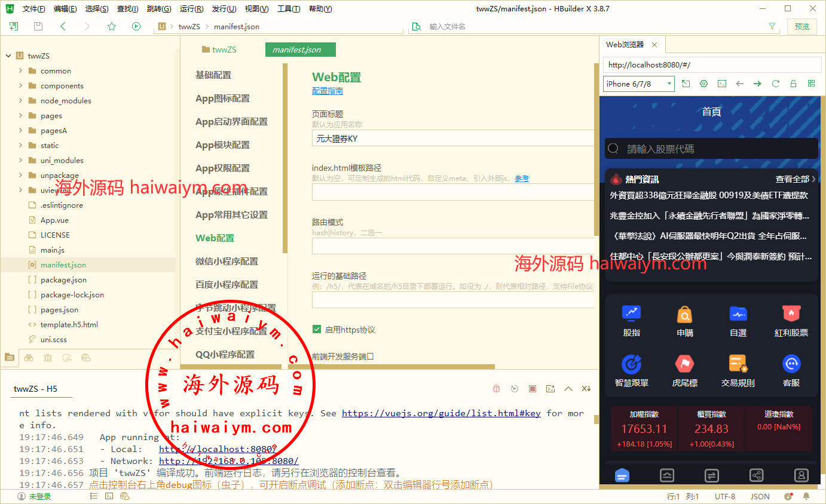Toggle the lock icon in browser toolbar
This screenshot has height=504, width=826.
coord(794,84)
